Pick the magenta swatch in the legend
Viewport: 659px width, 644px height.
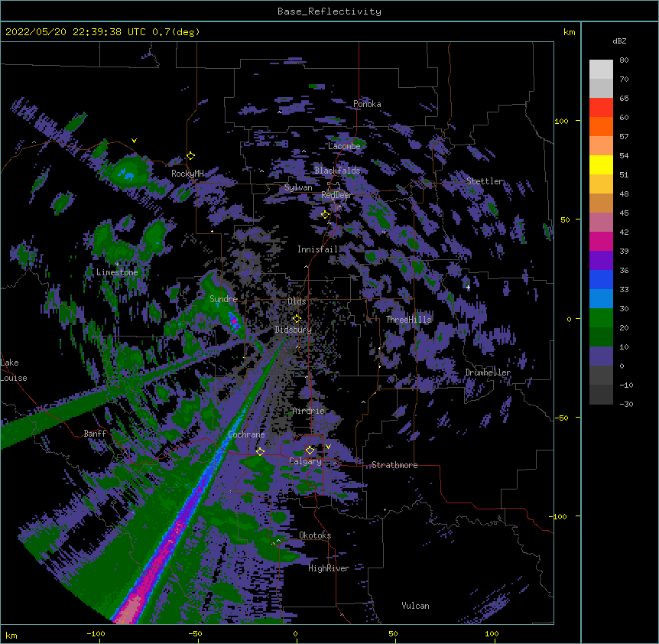pyautogui.click(x=601, y=241)
